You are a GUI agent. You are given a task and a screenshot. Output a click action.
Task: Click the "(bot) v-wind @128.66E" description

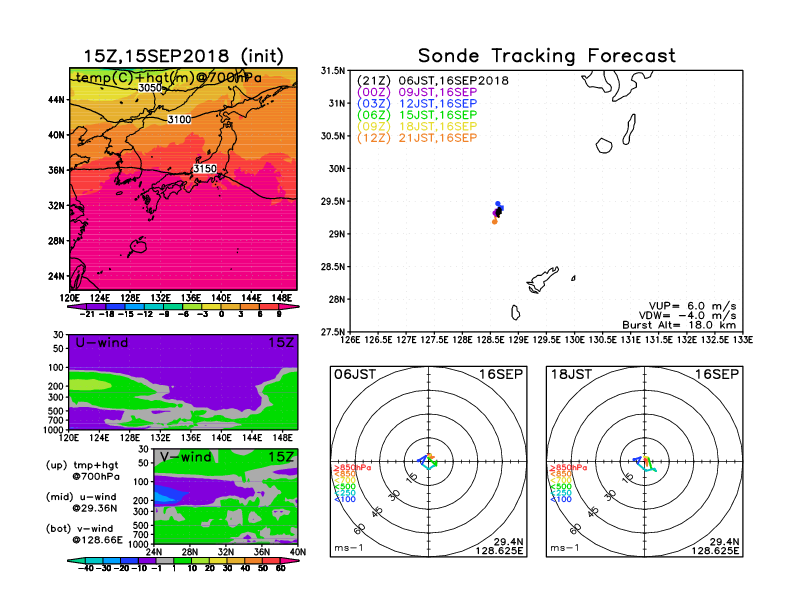tap(84, 534)
